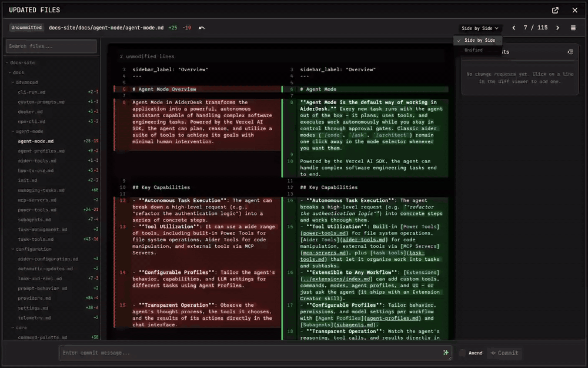
Task: Open how-to-use.md in the file tree
Action: tap(36, 171)
